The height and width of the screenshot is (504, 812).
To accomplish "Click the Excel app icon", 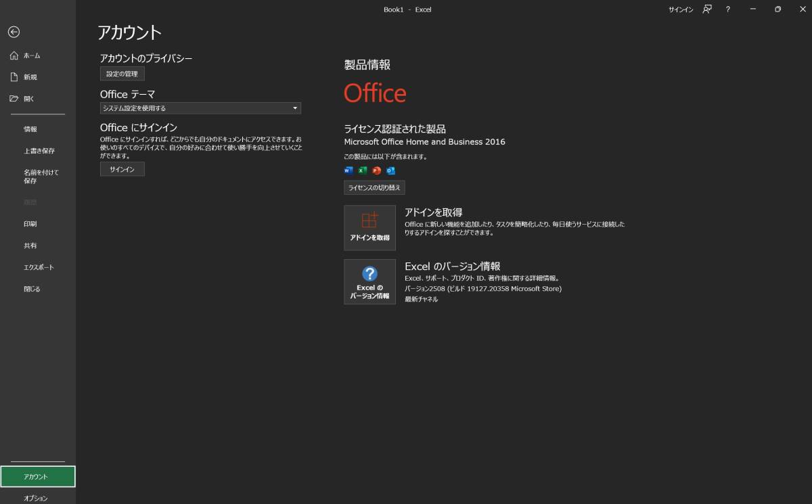I will coord(363,170).
